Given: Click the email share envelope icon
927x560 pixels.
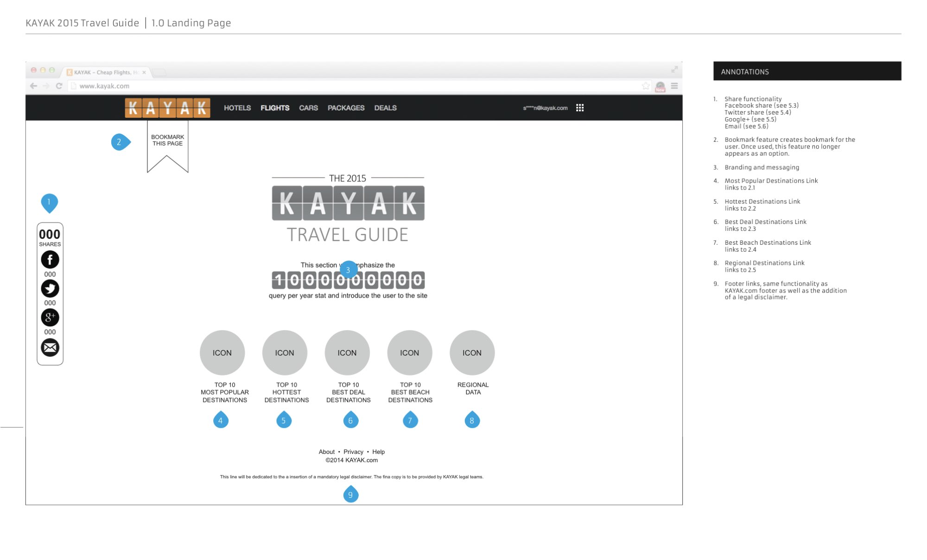Looking at the screenshot, I should coord(50,348).
